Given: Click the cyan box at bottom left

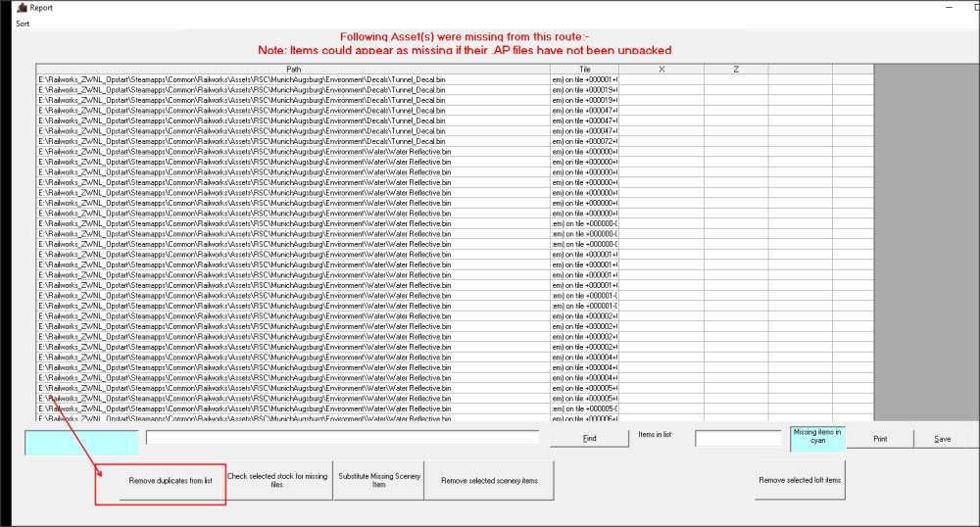Looking at the screenshot, I should point(80,442).
